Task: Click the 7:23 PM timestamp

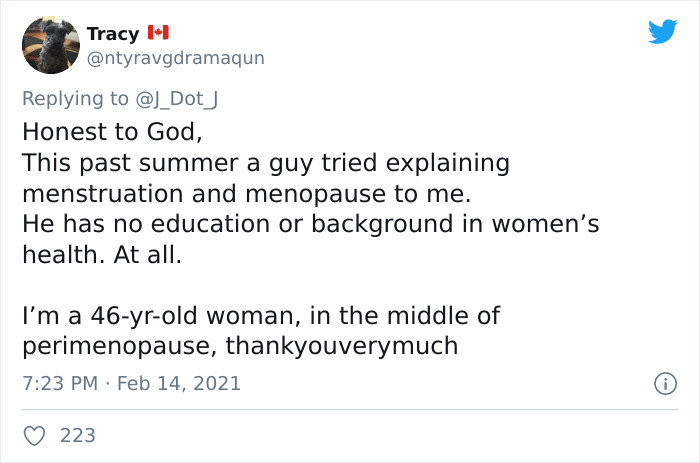Action: coord(58,383)
